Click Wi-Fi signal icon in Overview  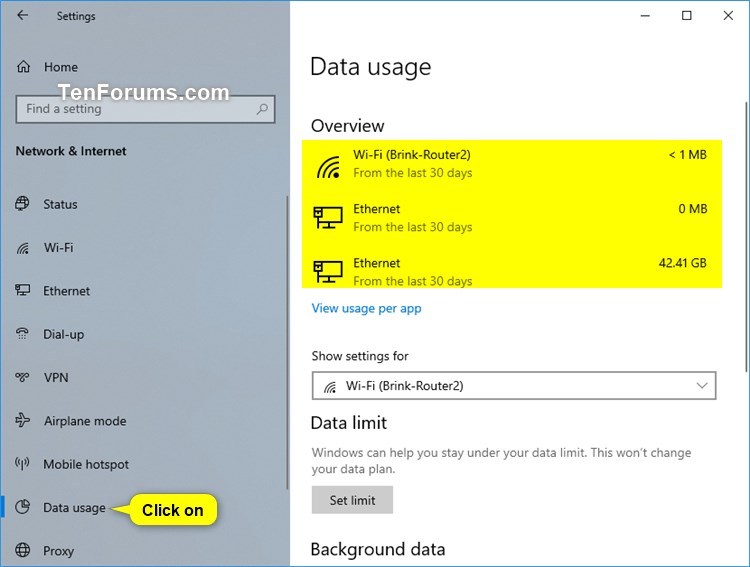point(328,167)
